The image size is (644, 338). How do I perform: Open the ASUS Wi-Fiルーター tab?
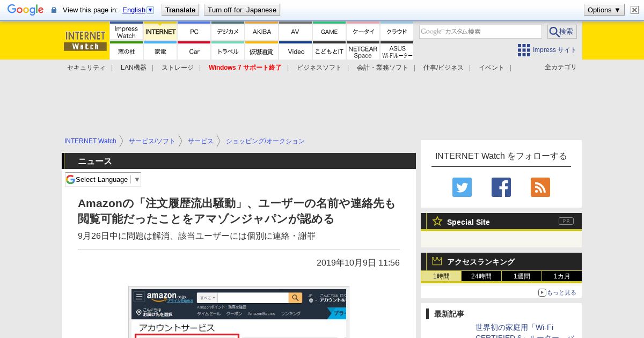(397, 51)
